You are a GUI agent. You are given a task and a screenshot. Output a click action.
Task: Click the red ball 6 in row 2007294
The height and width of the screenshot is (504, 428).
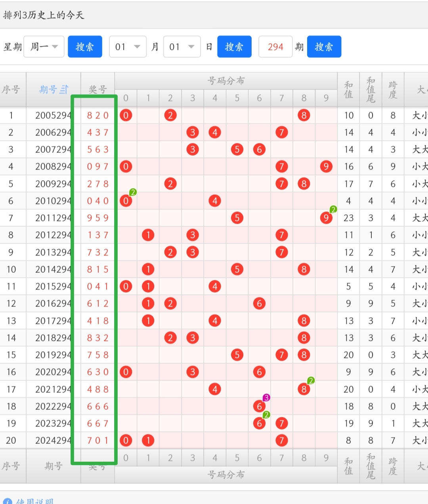(259, 149)
